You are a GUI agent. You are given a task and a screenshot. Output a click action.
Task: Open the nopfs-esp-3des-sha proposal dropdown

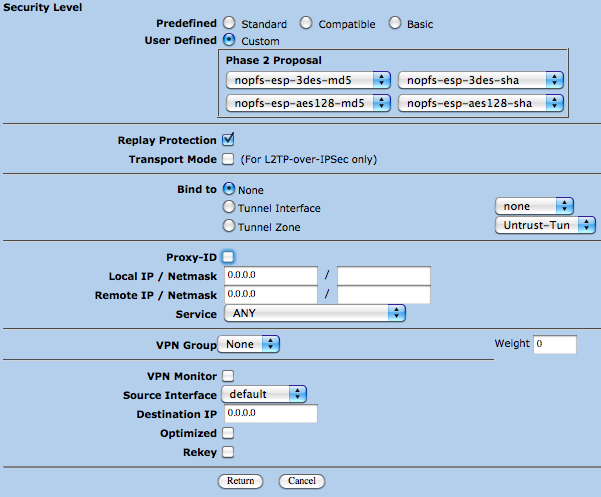pos(481,80)
